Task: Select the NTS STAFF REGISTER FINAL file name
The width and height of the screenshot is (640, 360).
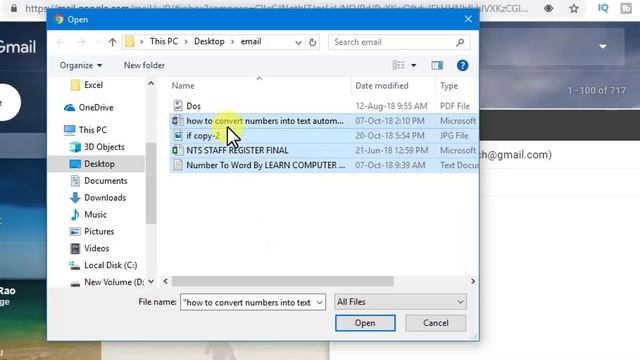Action: click(237, 150)
